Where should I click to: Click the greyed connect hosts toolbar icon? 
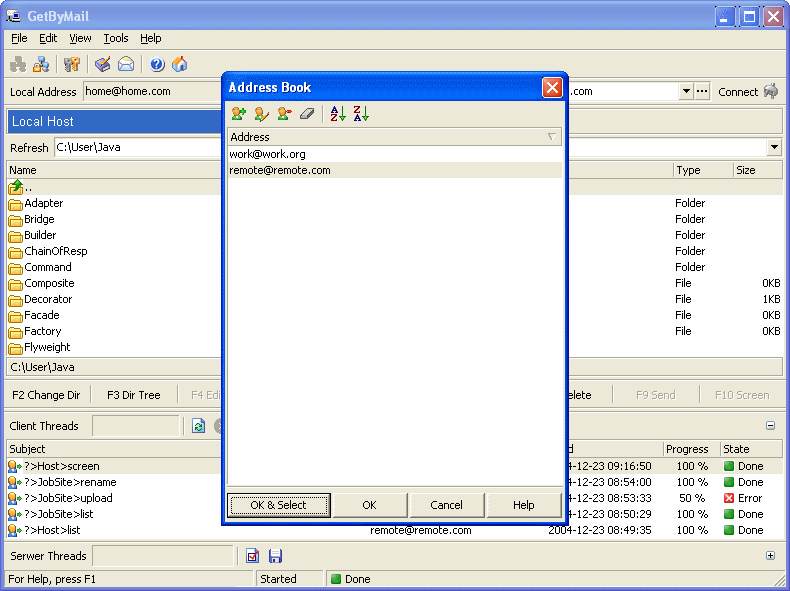coord(19,64)
